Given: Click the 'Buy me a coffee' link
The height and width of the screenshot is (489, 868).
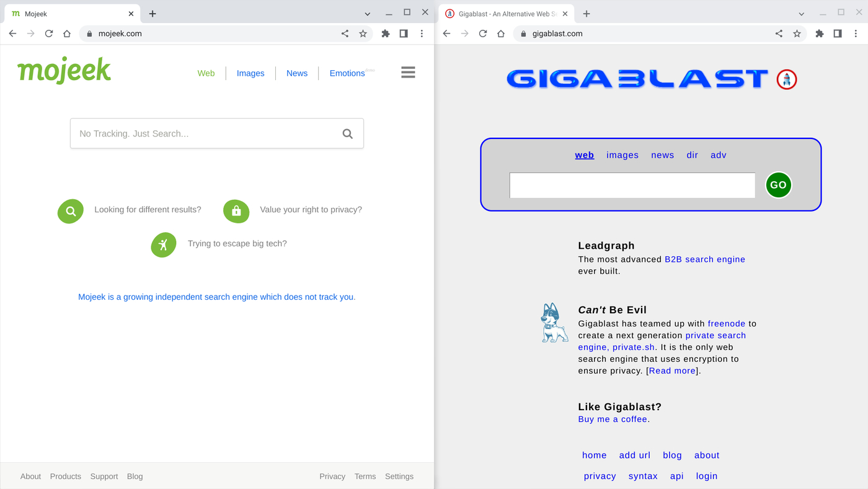Looking at the screenshot, I should pyautogui.click(x=611, y=419).
